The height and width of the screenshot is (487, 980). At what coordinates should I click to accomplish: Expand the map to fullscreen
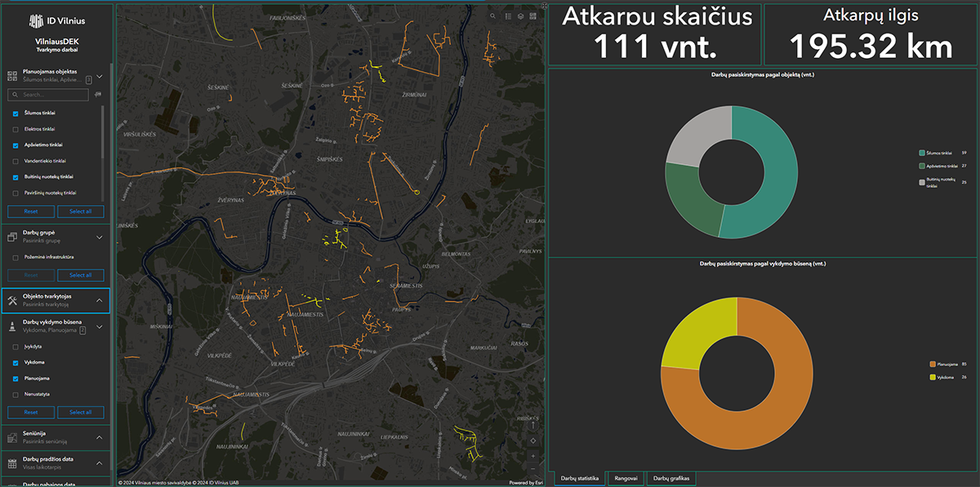[544, 6]
